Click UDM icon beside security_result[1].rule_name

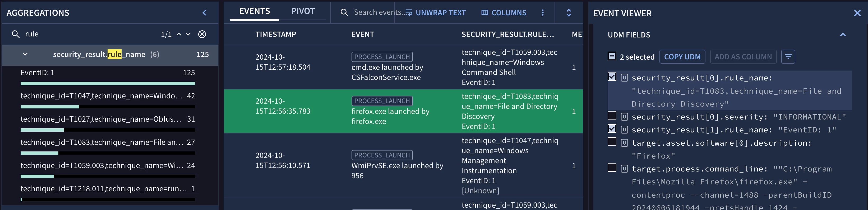point(624,130)
